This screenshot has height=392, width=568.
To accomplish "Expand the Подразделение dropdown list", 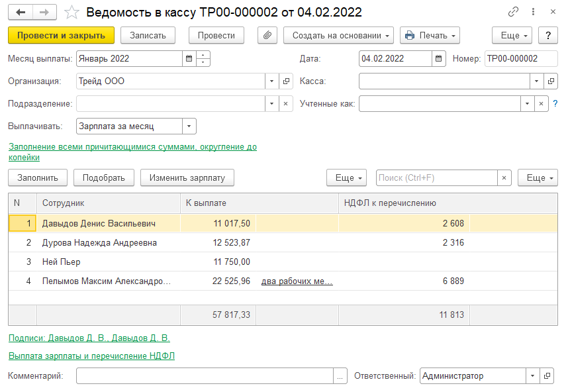I will point(271,103).
